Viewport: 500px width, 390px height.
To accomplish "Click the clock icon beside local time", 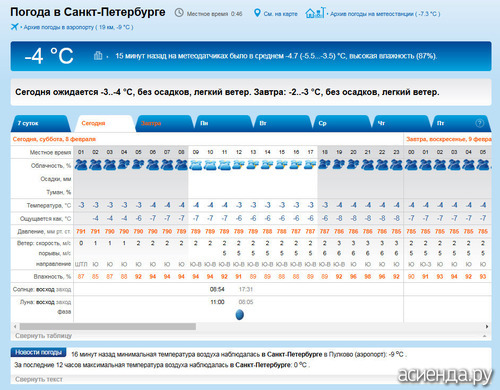I will pos(179,13).
